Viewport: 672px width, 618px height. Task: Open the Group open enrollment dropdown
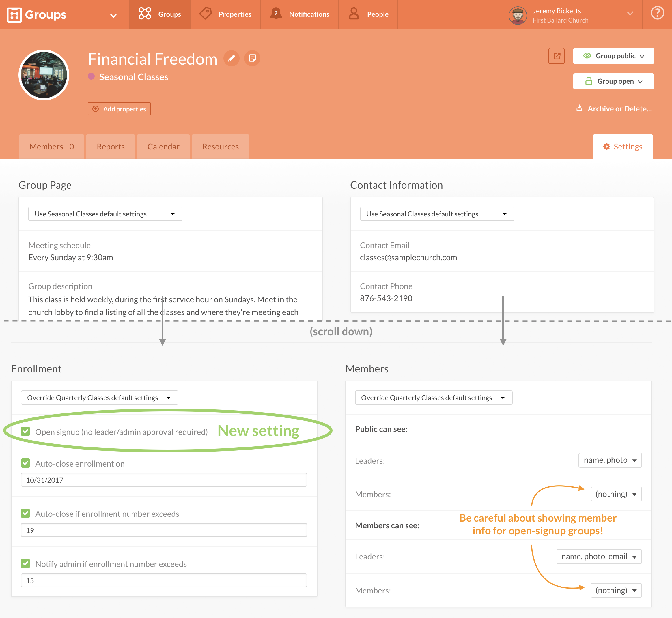613,81
